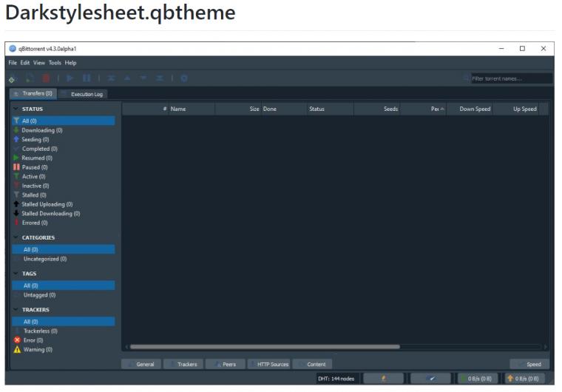
Task: Click the Stalled Uploading filter's up arrow icon
Action: pyautogui.click(x=16, y=204)
